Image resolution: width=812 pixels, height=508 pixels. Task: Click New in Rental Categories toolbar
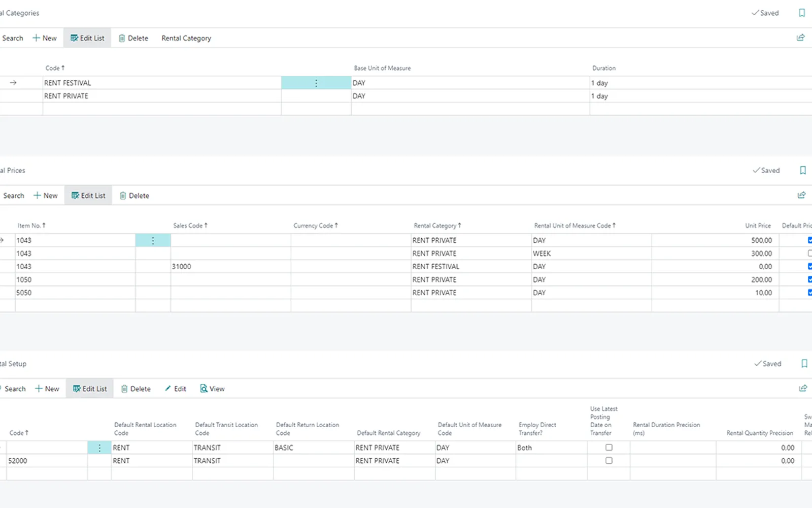click(x=45, y=38)
